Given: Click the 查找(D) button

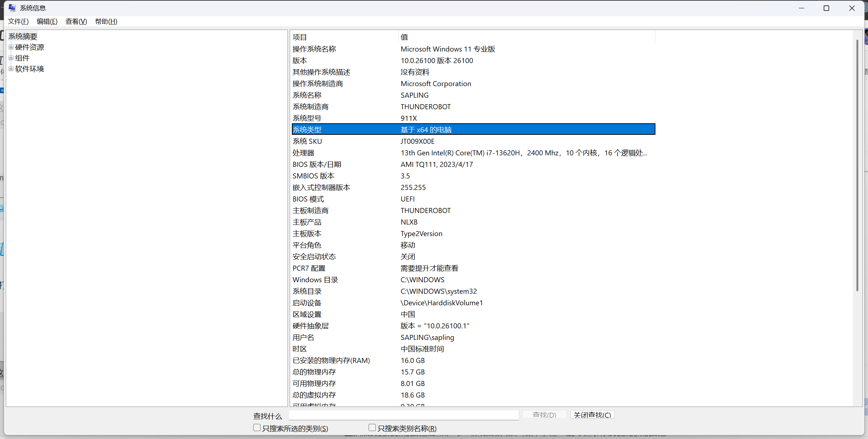Looking at the screenshot, I should 544,415.
